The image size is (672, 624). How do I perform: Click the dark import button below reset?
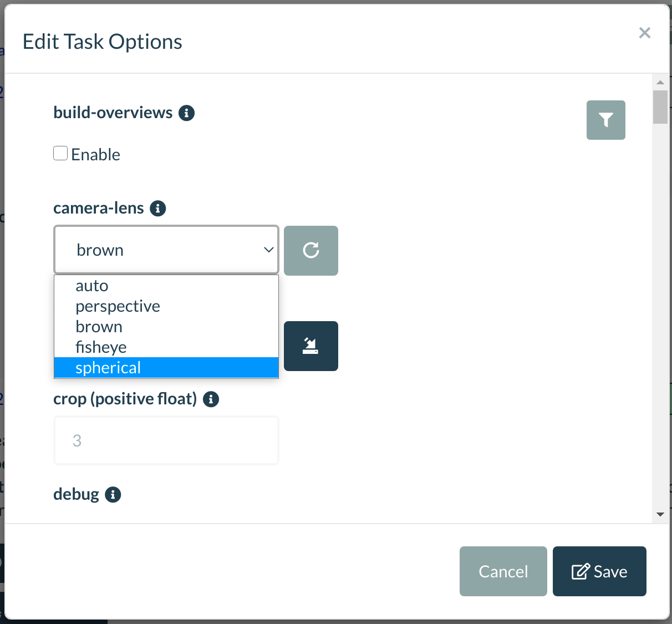310,346
